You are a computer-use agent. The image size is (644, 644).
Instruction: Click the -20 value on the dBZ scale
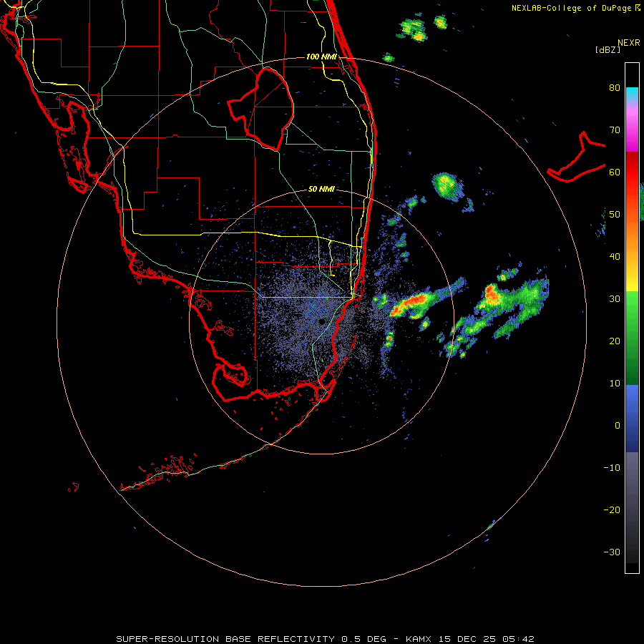point(612,510)
